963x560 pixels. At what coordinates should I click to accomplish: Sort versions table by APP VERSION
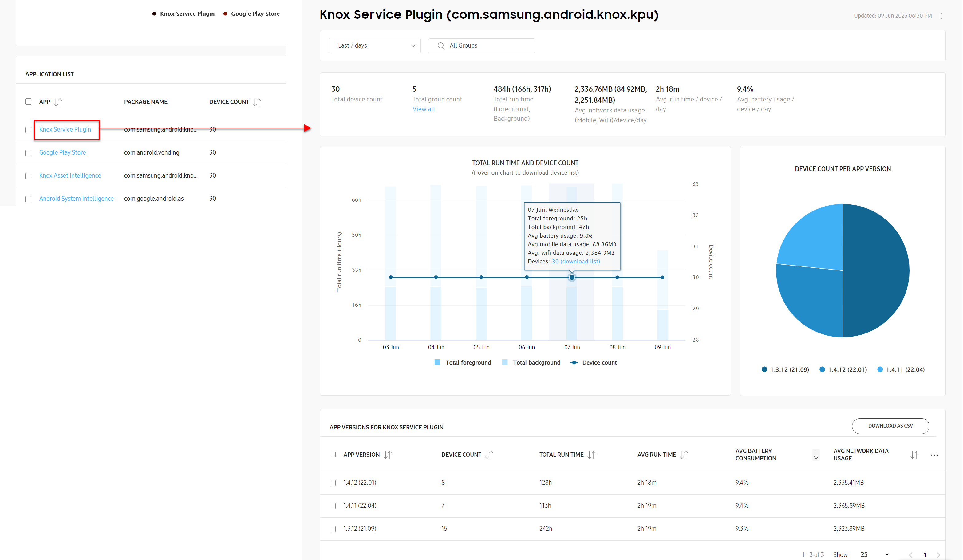point(388,455)
